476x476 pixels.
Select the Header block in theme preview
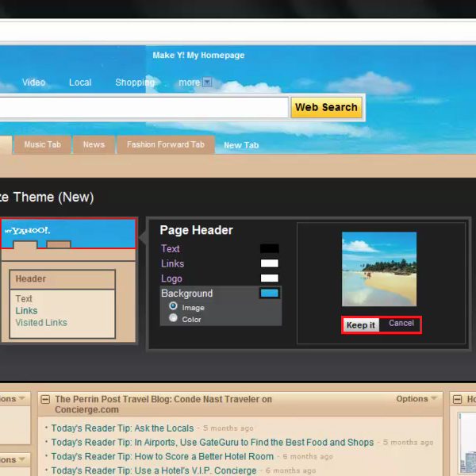62,279
